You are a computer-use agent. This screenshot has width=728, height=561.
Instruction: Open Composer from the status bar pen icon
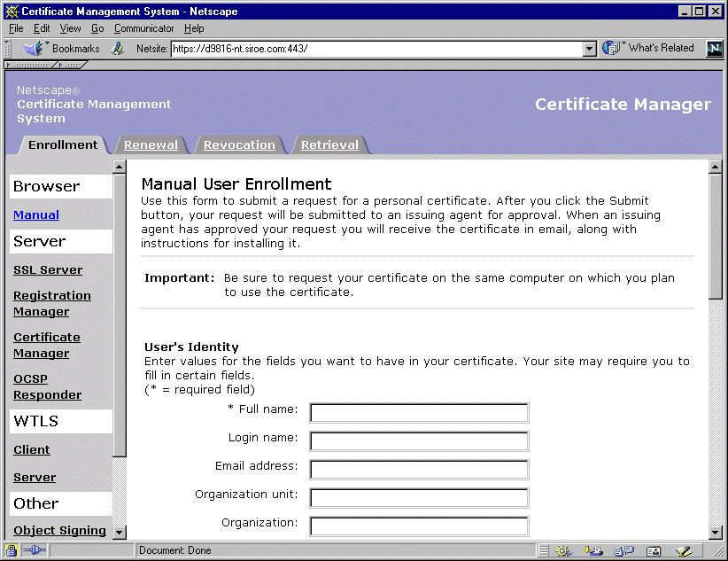[682, 550]
